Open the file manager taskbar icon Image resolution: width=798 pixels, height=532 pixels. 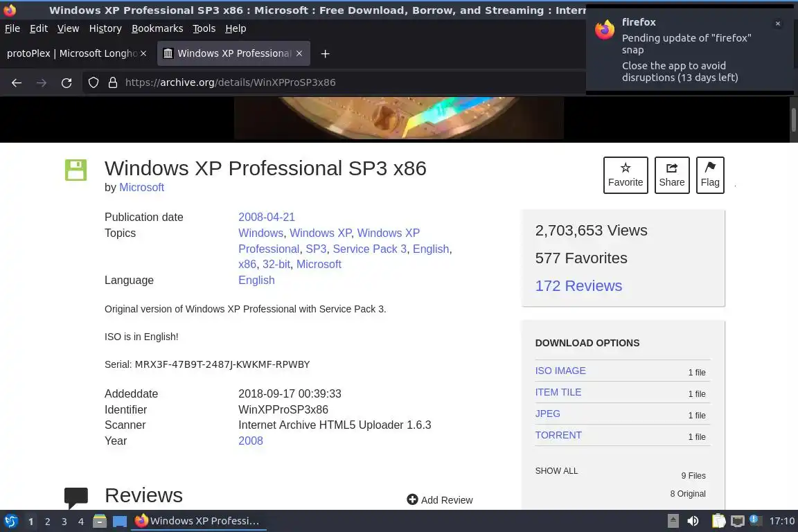(100, 522)
